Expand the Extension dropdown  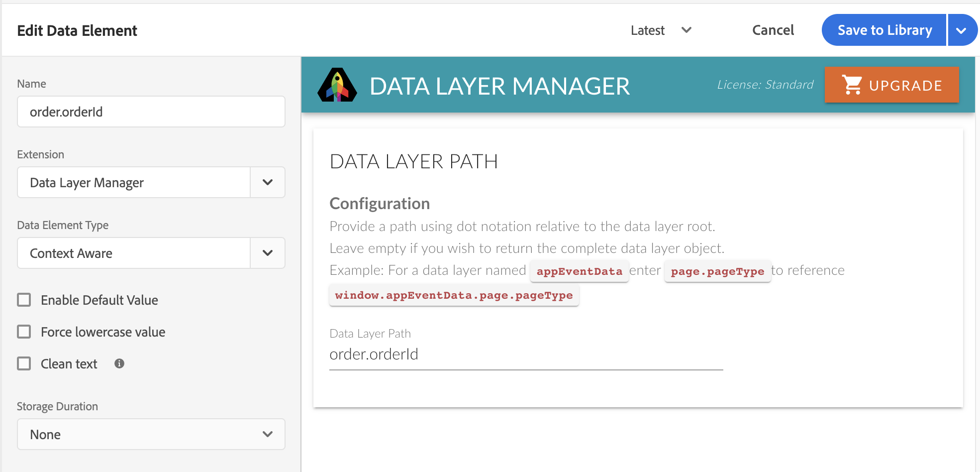pyautogui.click(x=267, y=182)
